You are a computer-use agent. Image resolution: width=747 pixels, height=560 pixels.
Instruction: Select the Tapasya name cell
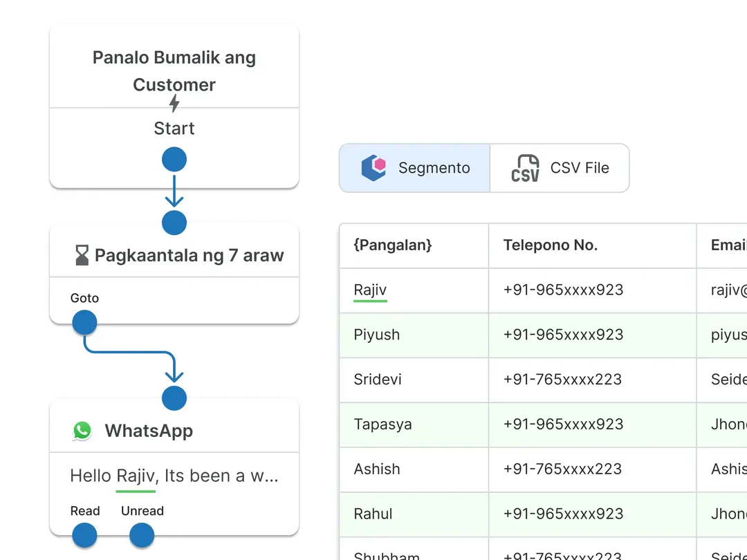point(382,424)
